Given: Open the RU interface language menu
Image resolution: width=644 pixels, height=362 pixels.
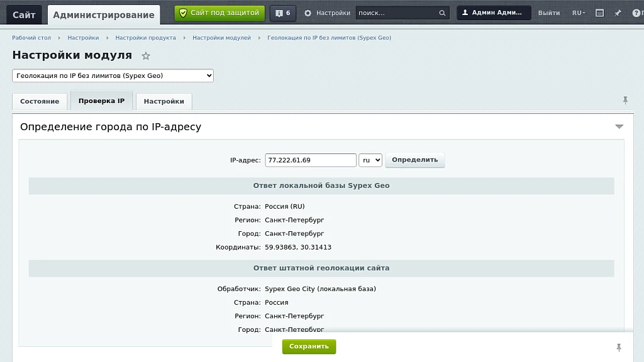Looking at the screenshot, I should [579, 13].
